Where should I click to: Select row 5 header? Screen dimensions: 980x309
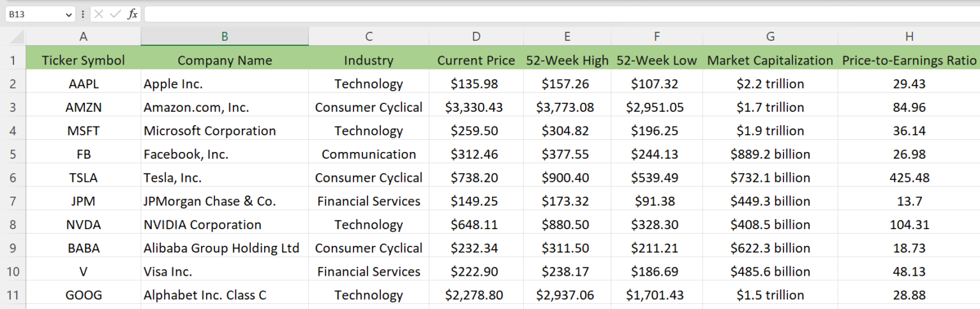13,154
